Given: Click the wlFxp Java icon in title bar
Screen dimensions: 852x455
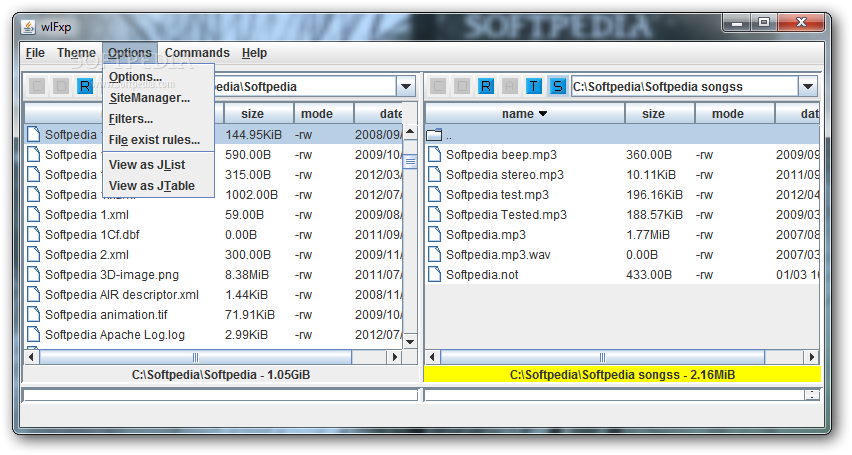Looking at the screenshot, I should (29, 27).
